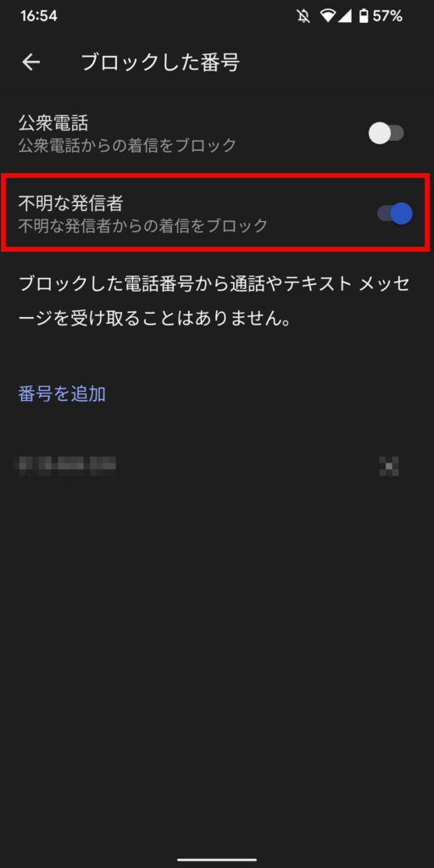Go back using the arrow icon
This screenshot has width=434, height=868.
(31, 63)
